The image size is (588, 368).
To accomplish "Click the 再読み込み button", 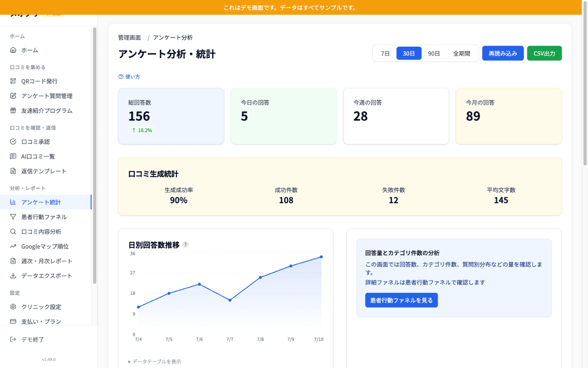I will tap(503, 53).
